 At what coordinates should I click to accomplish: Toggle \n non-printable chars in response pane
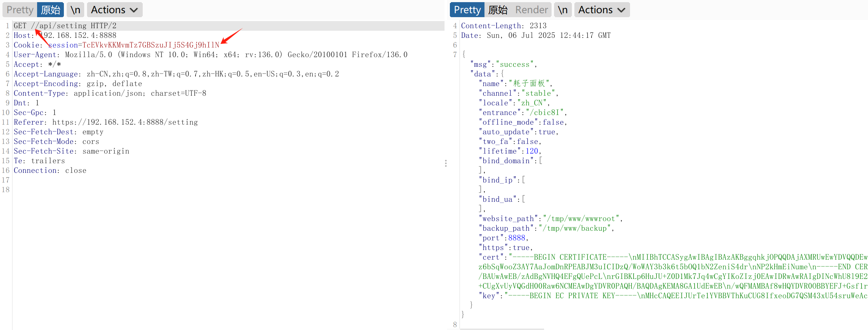(563, 10)
